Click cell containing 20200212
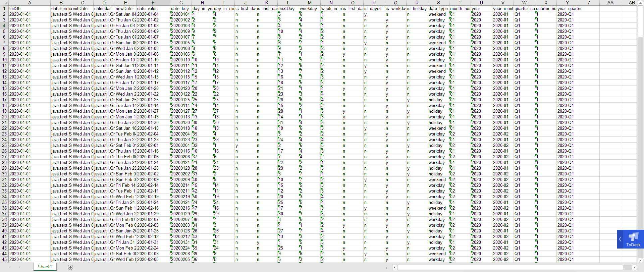Screen dimensions: 644x272 click(181, 236)
